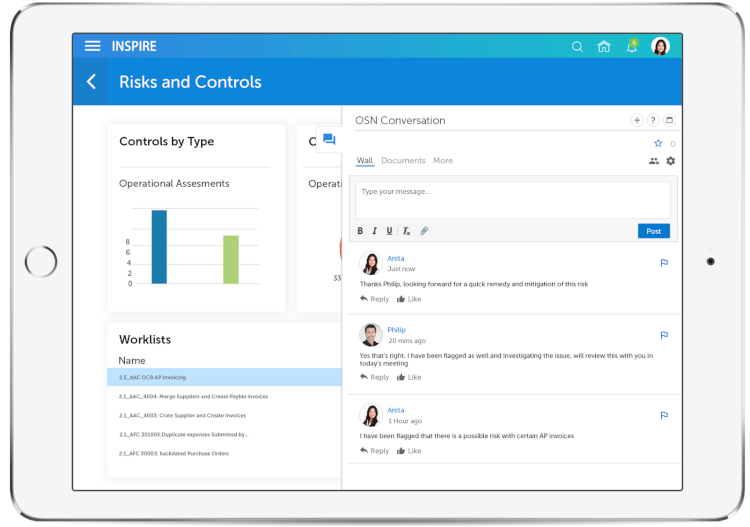Reply to Anita's Just now message

[375, 299]
